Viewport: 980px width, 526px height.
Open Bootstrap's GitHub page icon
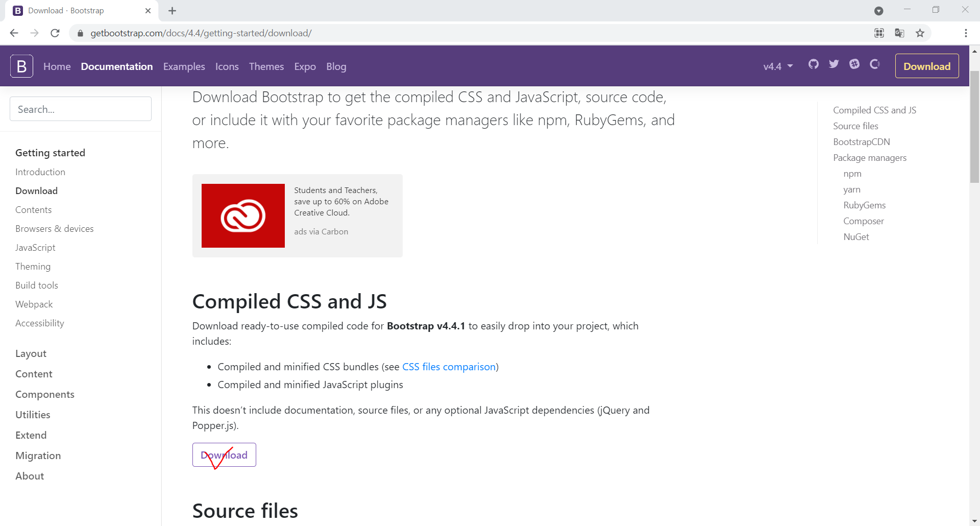814,64
